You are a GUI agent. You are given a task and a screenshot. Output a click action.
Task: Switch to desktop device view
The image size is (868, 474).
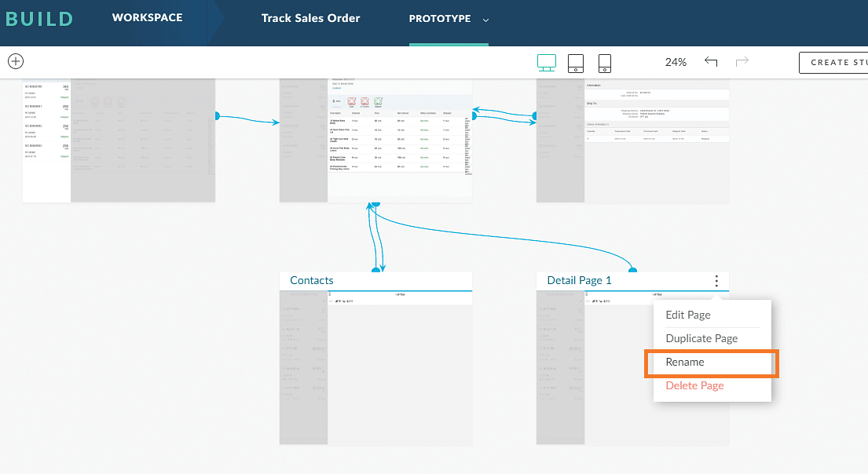[x=546, y=63]
